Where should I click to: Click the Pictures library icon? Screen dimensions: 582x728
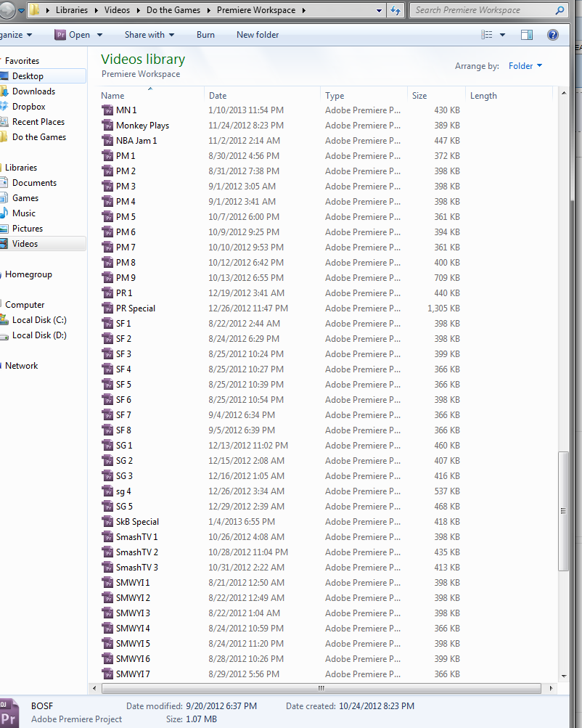pyautogui.click(x=4, y=229)
